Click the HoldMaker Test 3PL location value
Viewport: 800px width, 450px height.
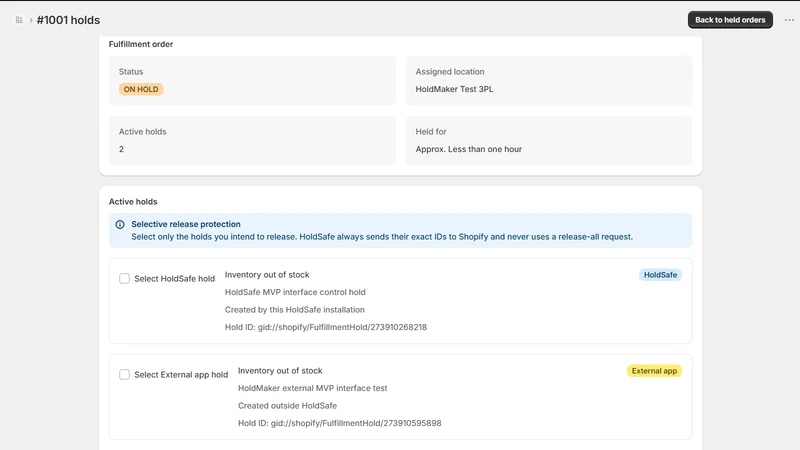(x=454, y=89)
